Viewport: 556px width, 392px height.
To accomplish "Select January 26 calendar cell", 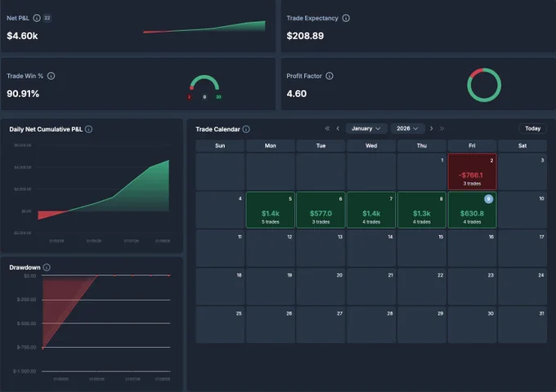I will tap(270, 325).
